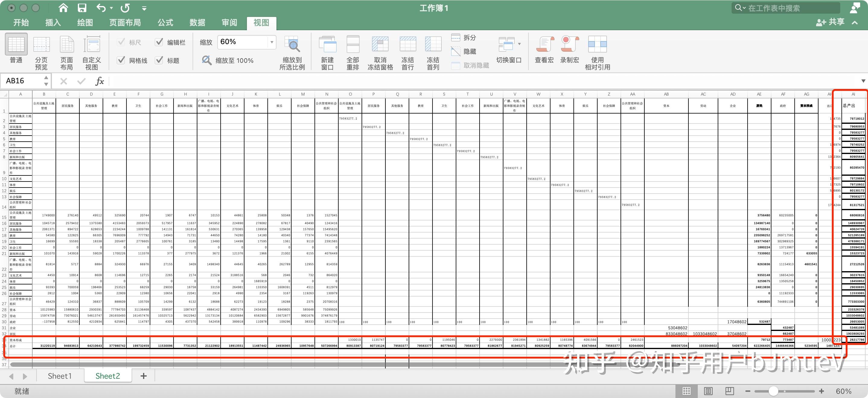Expand the Switch Windows (切换窗口) dropdown arrow
Image resolution: width=868 pixels, height=398 pixels.
pos(519,44)
